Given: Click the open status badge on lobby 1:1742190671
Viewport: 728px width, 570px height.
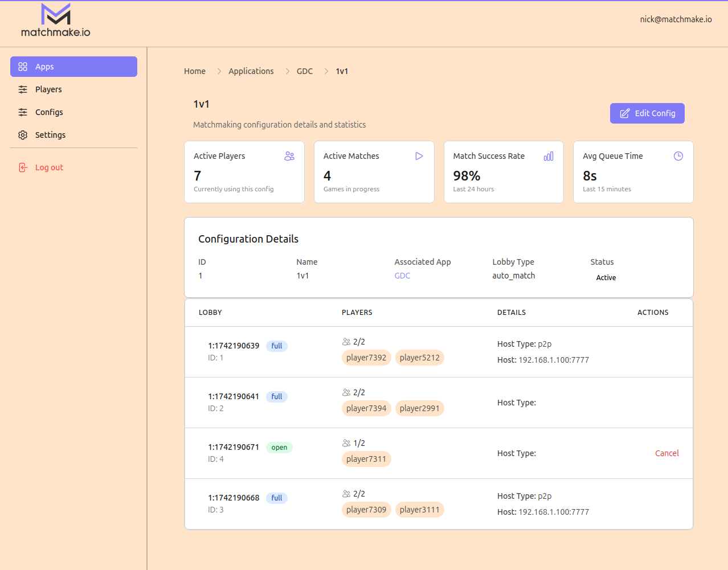Looking at the screenshot, I should pyautogui.click(x=279, y=447).
